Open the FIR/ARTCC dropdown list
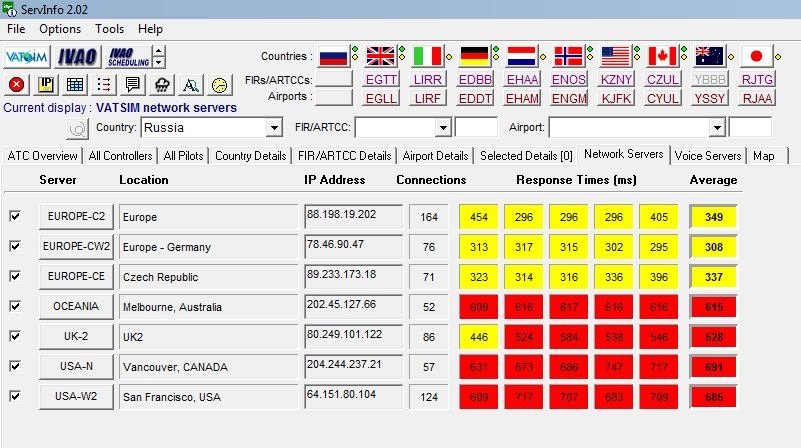Image resolution: width=801 pixels, height=448 pixels. coord(443,128)
